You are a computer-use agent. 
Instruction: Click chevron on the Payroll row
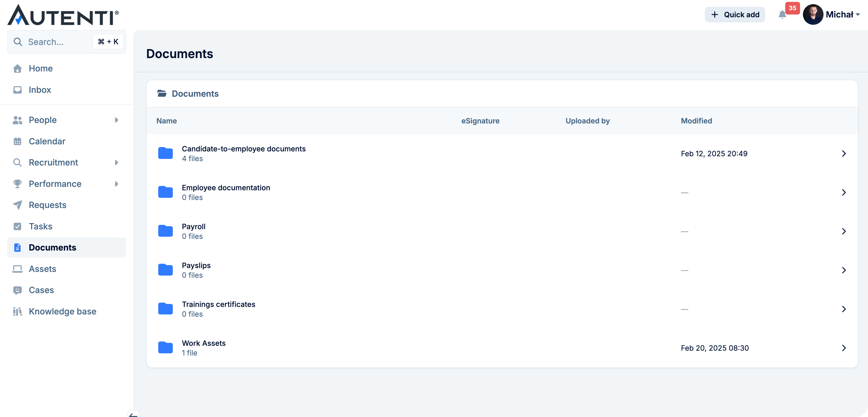pos(844,231)
